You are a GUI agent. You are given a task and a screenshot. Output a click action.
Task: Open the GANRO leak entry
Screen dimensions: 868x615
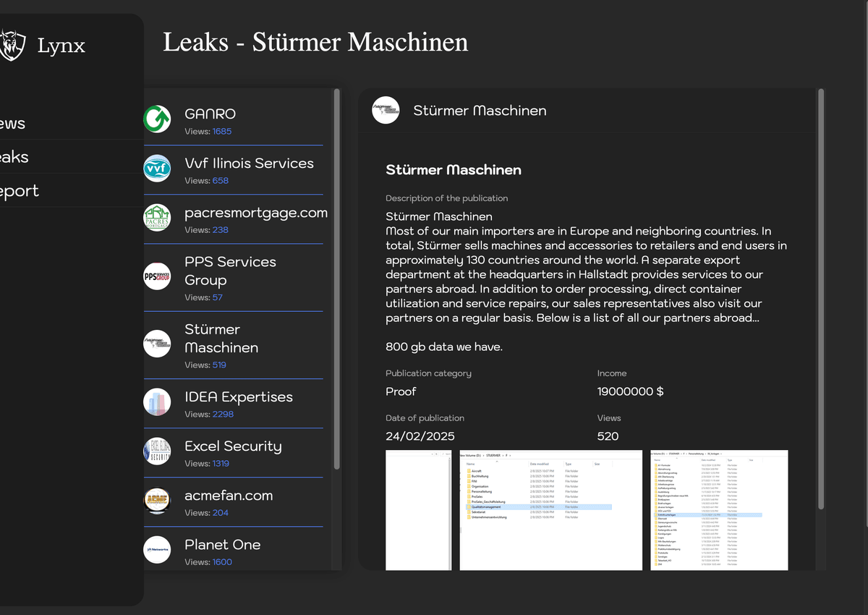233,121
